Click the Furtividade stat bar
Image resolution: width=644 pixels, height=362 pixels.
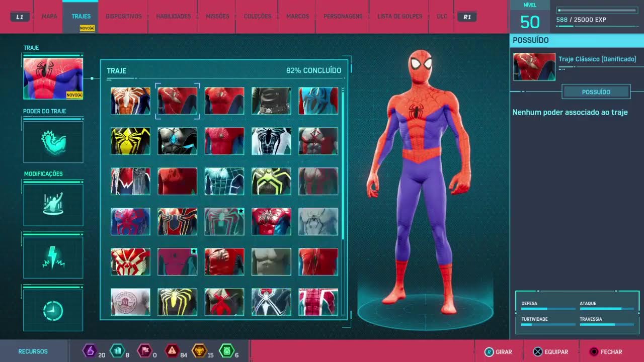click(548, 325)
